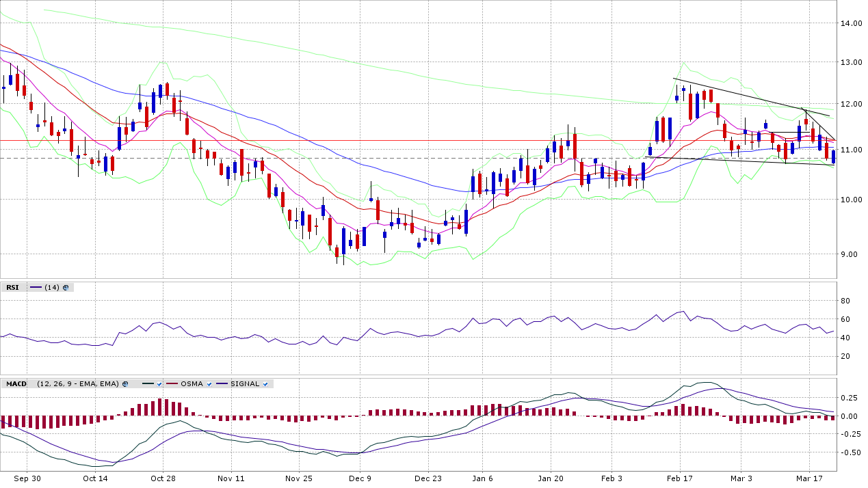Screen dimensions: 868x488
Task: Click the MACD -0.50 axis label
Action: [850, 452]
